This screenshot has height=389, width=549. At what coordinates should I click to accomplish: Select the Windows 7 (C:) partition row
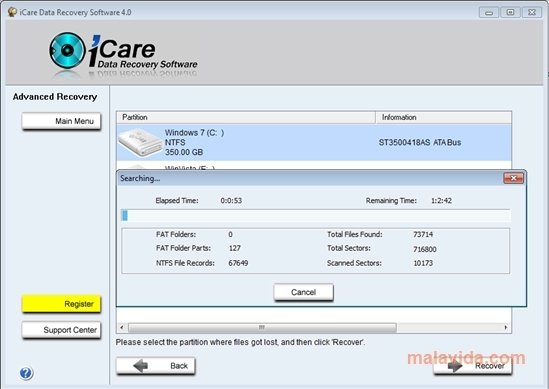[x=314, y=143]
